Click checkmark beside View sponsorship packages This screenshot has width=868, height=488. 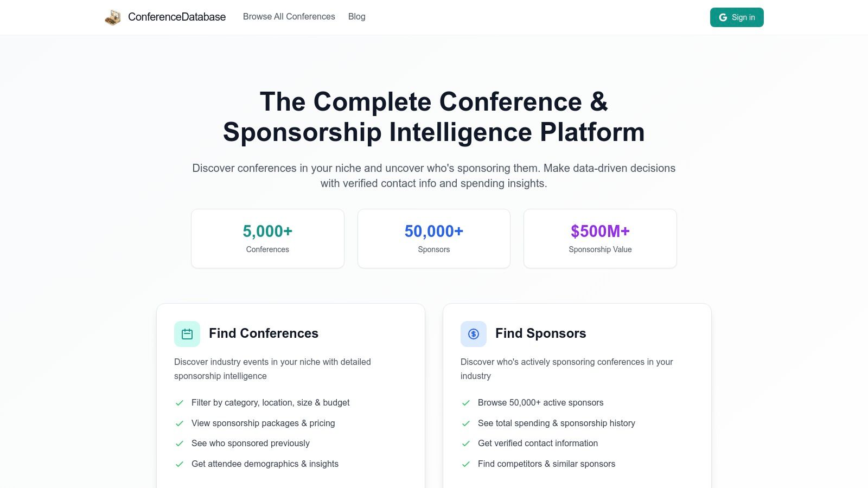coord(180,423)
